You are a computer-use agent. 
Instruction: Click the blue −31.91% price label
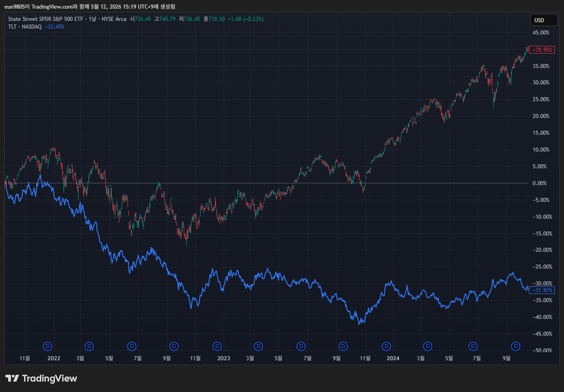542,290
